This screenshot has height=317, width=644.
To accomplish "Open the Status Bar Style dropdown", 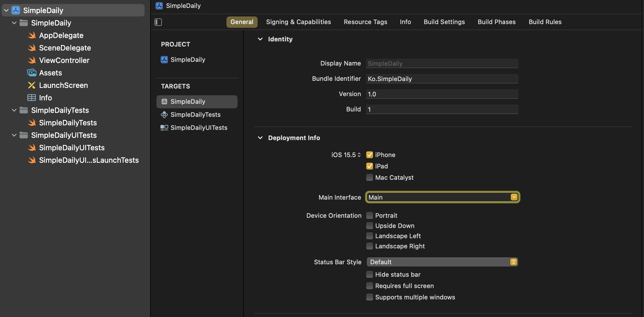I will pos(513,262).
